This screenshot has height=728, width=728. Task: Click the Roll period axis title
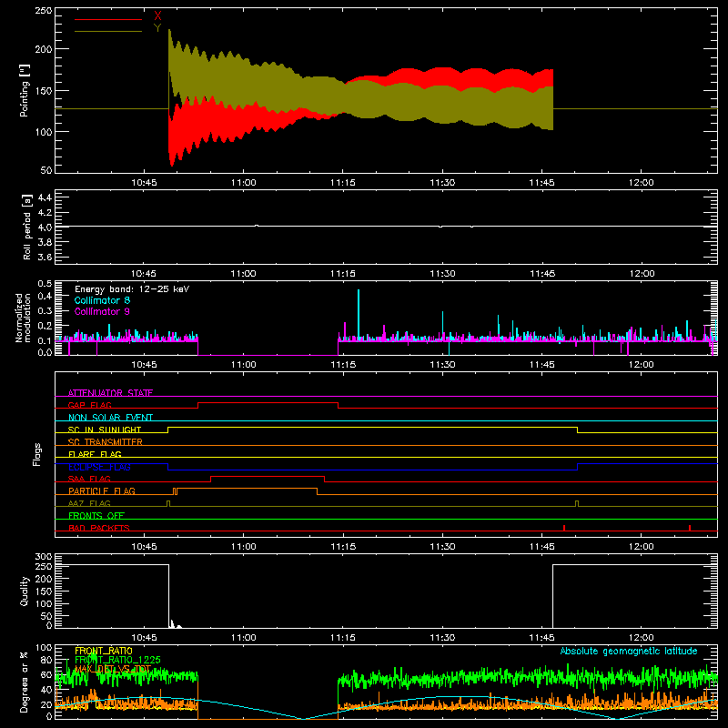(x=26, y=227)
